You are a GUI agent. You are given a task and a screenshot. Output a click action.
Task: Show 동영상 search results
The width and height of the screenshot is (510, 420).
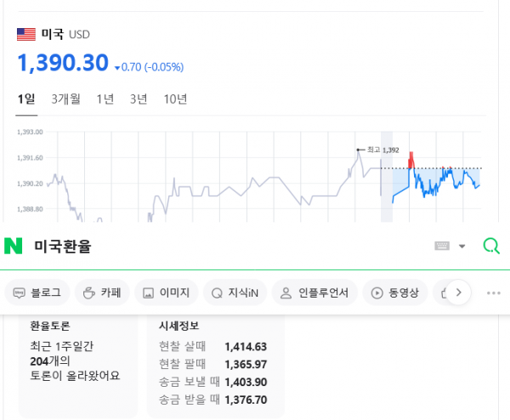(396, 293)
